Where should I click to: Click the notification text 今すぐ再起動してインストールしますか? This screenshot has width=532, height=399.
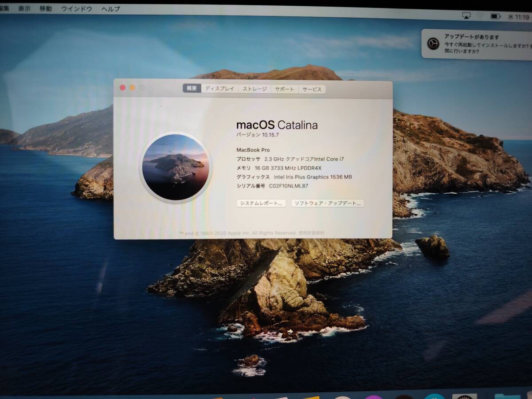click(487, 45)
